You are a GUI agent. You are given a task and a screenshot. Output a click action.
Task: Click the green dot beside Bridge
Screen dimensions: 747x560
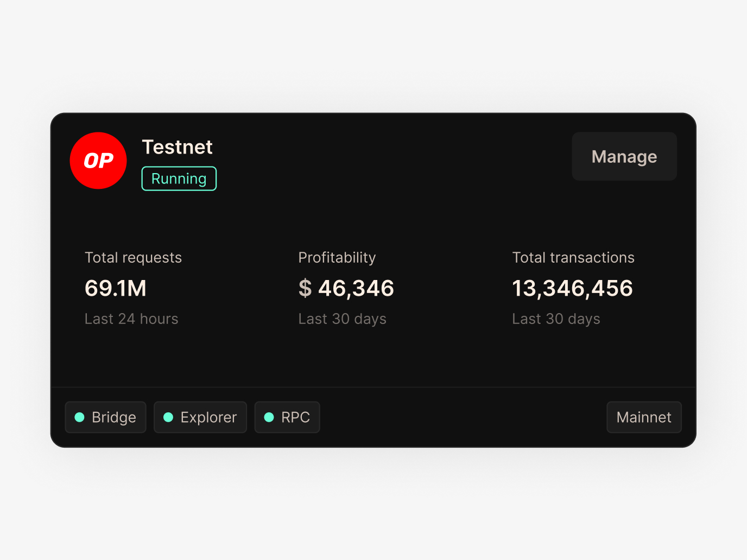(79, 417)
